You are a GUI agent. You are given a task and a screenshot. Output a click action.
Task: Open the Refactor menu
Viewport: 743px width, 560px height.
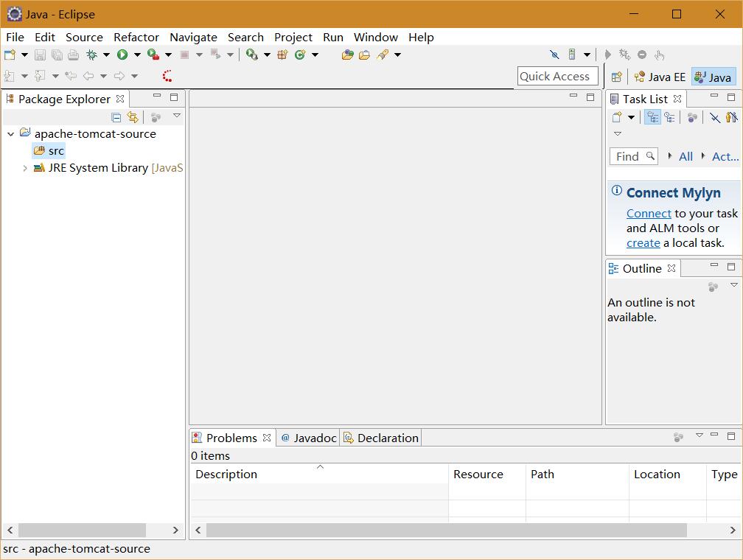(136, 37)
